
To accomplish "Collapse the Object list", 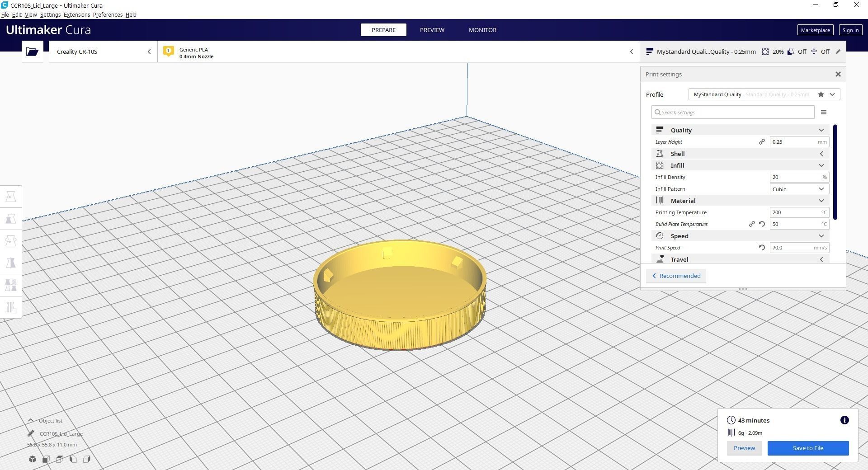I will pos(30,420).
